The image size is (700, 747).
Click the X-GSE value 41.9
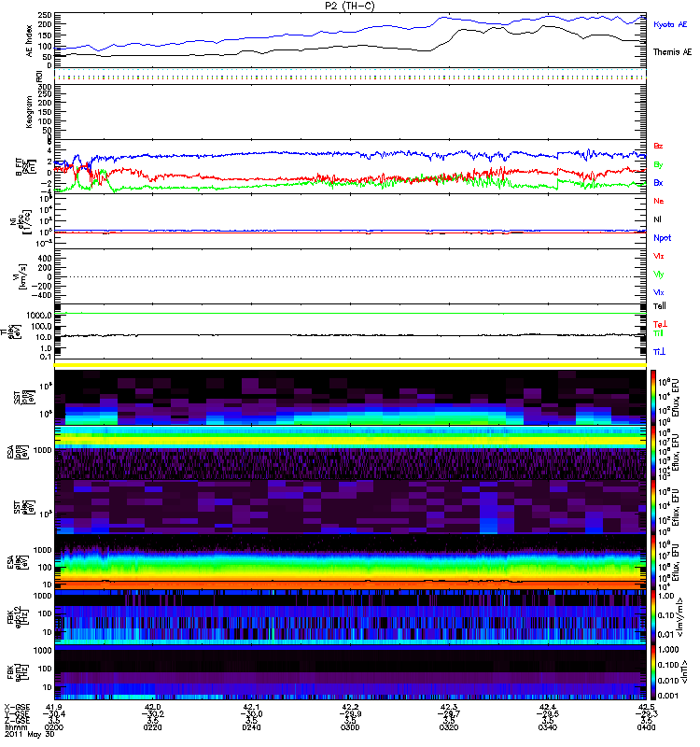[x=54, y=707]
